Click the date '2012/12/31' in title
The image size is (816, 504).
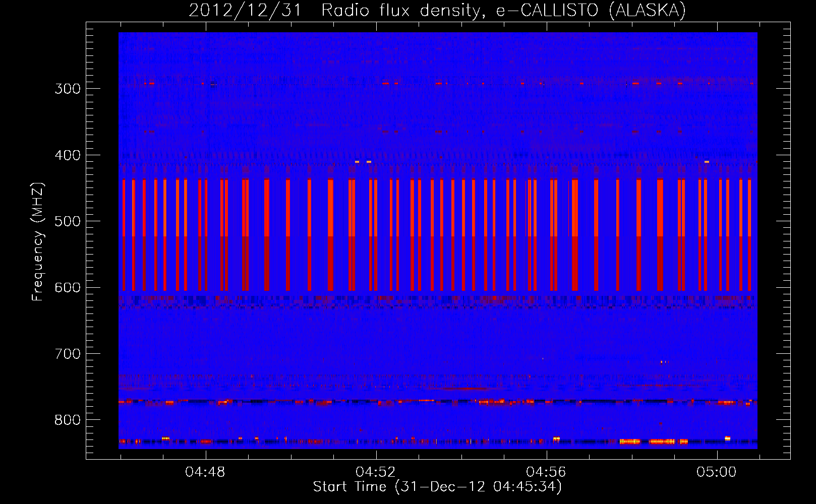click(245, 10)
